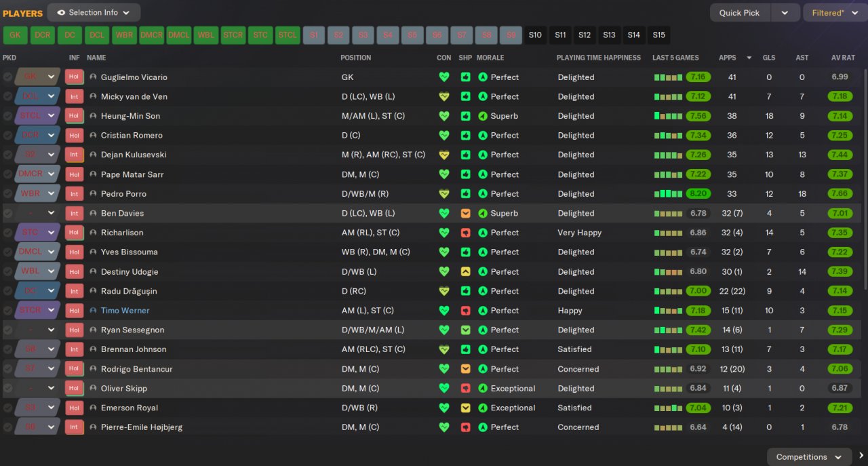868x466 pixels.
Task: Click Pierre-Emile Højbjerg's last 5 games form bars
Action: [x=668, y=427]
